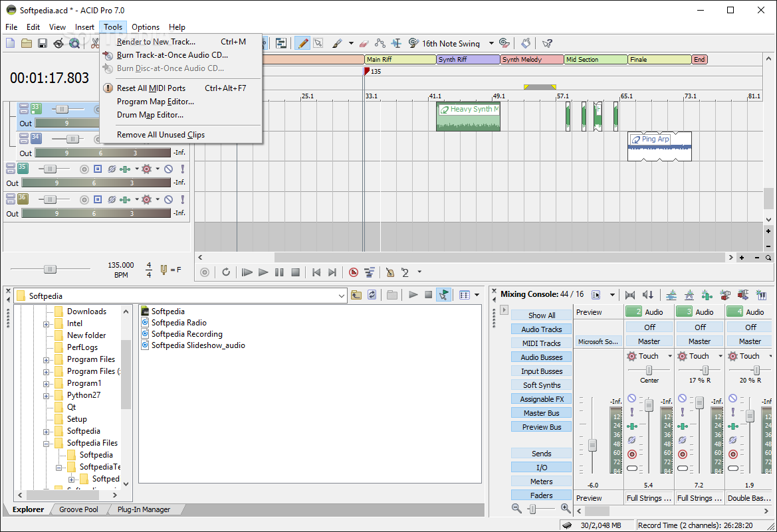777x532 pixels.
Task: Open Mixing Console properties dropdown arrow
Action: (612, 295)
